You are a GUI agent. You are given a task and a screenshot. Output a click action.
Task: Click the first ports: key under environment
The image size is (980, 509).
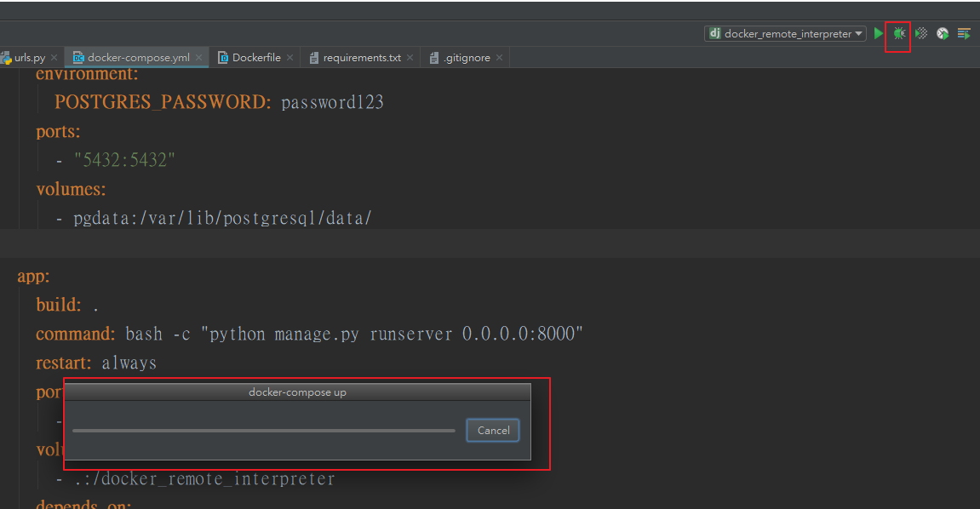(x=58, y=131)
